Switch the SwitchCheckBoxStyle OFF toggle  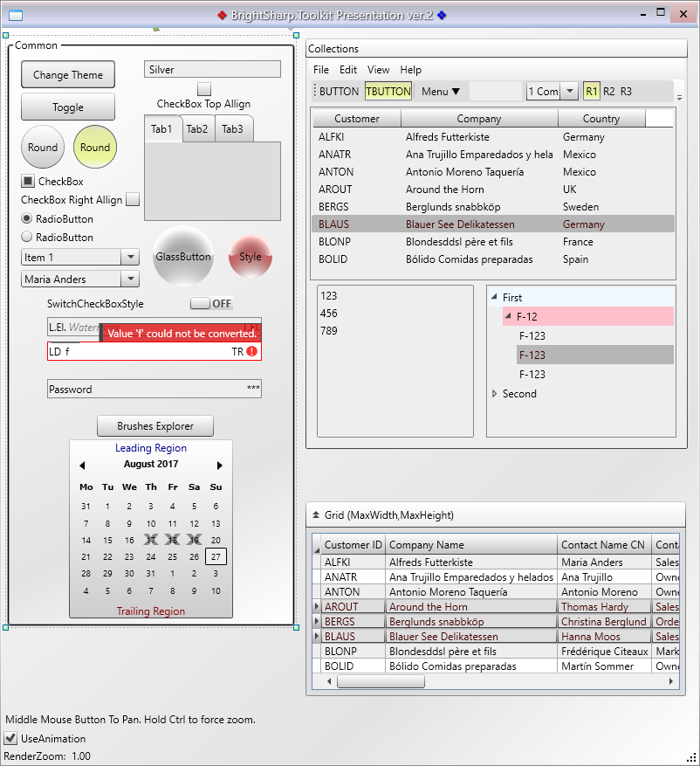click(210, 304)
